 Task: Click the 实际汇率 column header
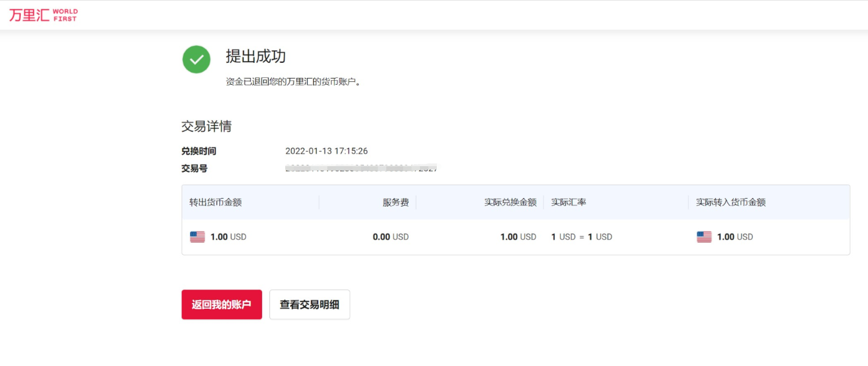569,202
